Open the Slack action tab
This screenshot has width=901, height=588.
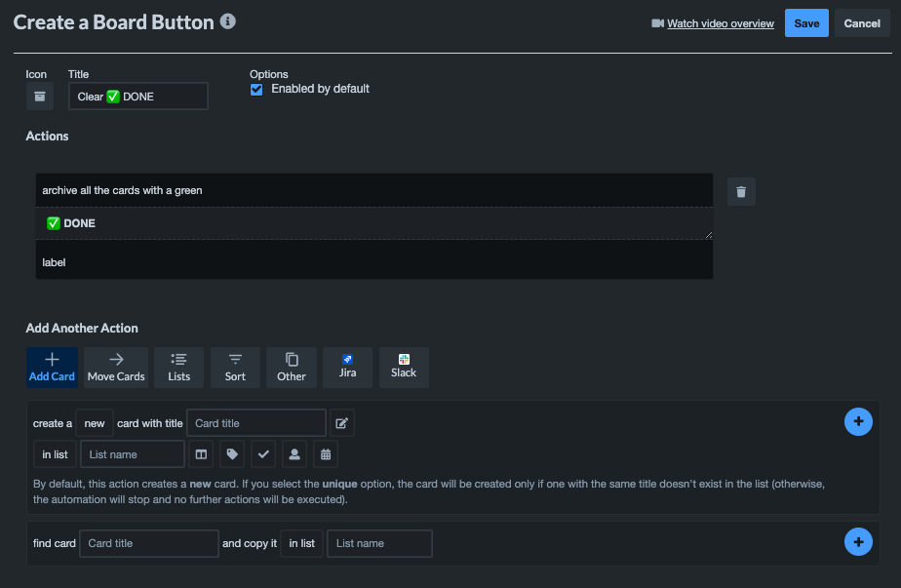[404, 368]
